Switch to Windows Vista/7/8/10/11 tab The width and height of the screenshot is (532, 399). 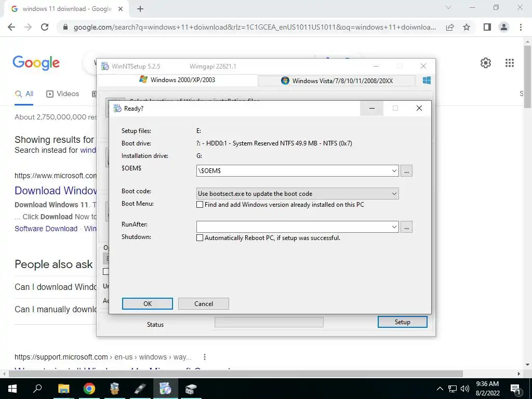tap(337, 81)
